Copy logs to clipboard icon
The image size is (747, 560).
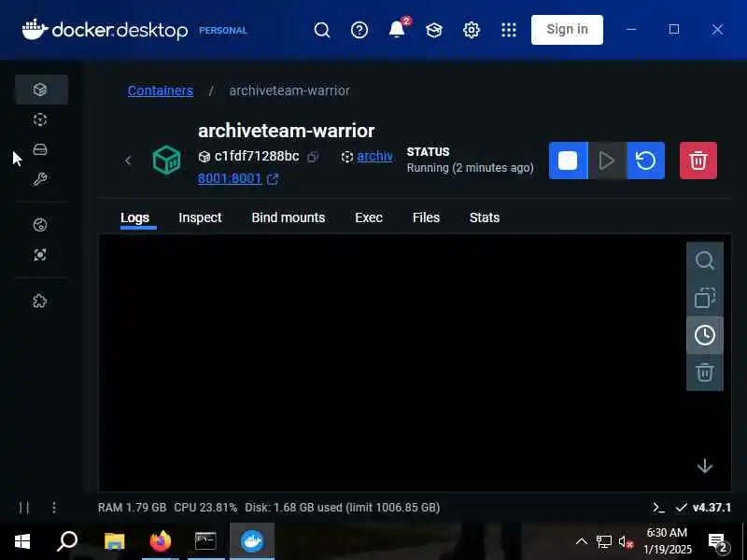[705, 298]
